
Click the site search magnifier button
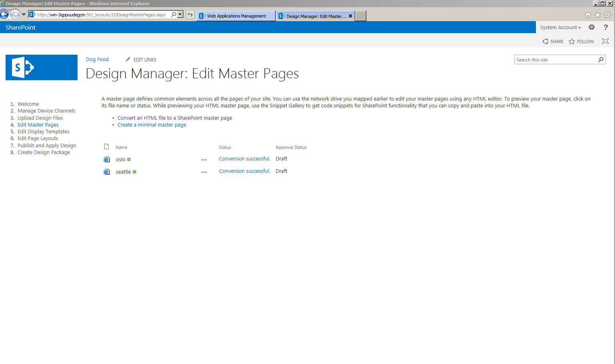click(601, 59)
